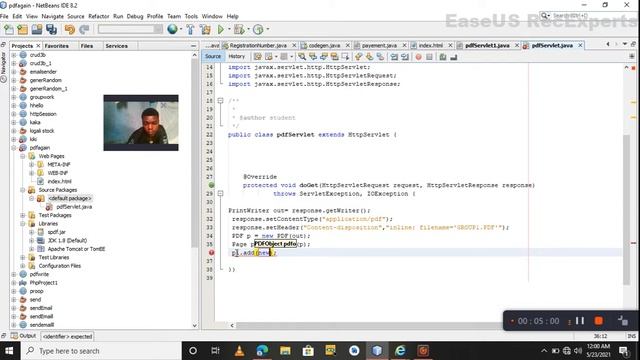
Task: Click the error badge on line 36
Action: pyautogui.click(x=211, y=253)
